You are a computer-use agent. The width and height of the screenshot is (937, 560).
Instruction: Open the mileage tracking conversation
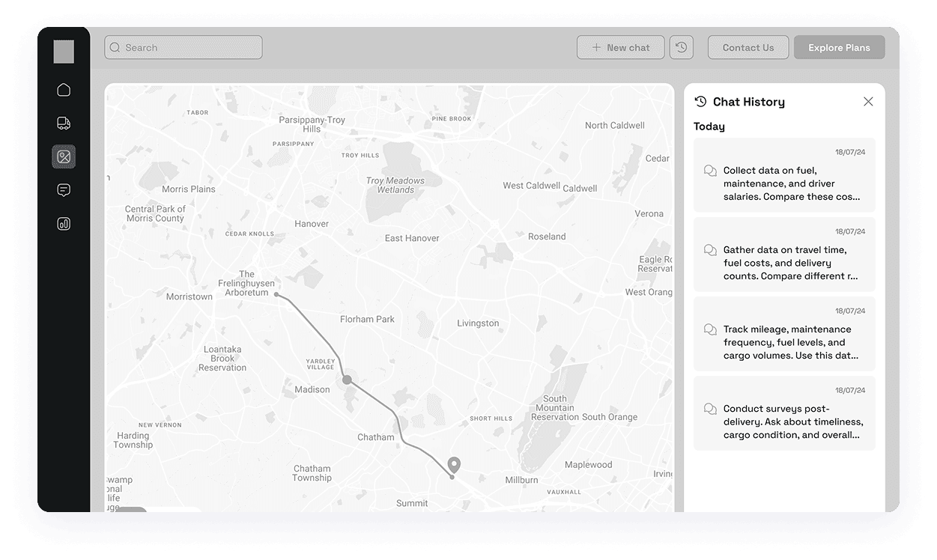[x=784, y=334]
